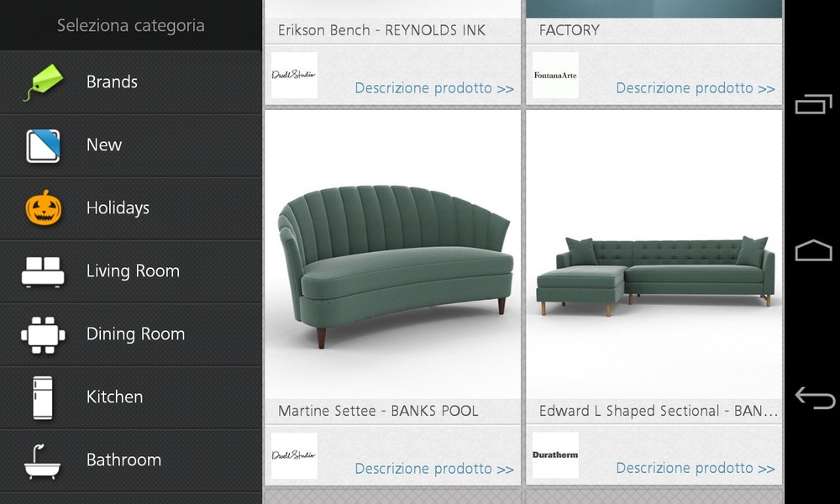
Task: Select the Edward L Shaped Sectional image
Action: 654,255
